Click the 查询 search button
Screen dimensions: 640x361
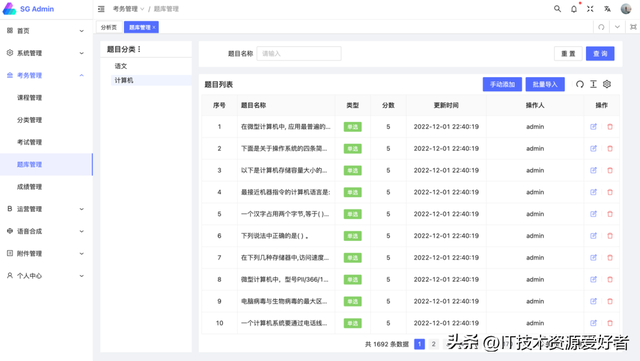coord(600,53)
